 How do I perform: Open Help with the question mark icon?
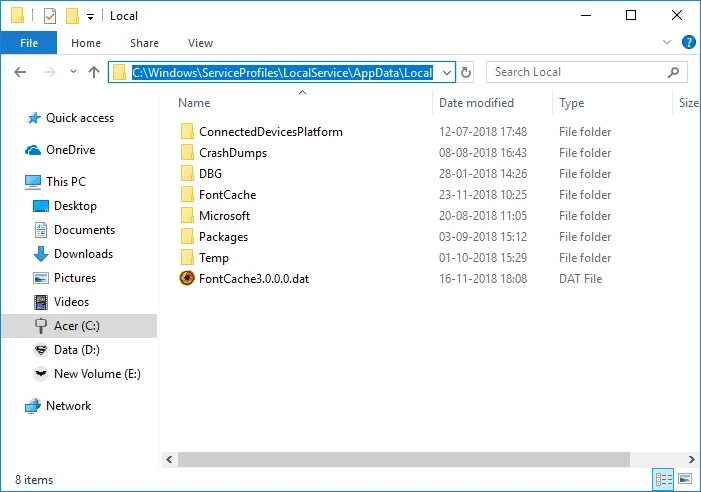click(688, 42)
